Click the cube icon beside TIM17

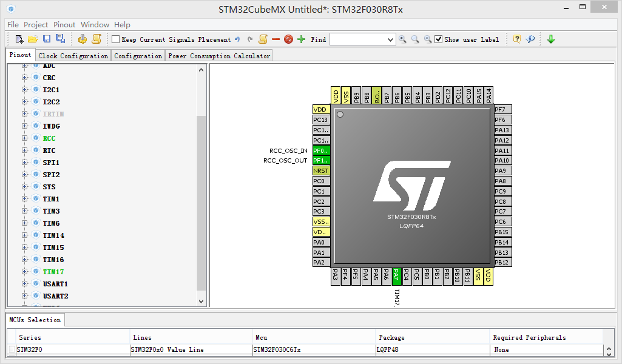pos(36,272)
